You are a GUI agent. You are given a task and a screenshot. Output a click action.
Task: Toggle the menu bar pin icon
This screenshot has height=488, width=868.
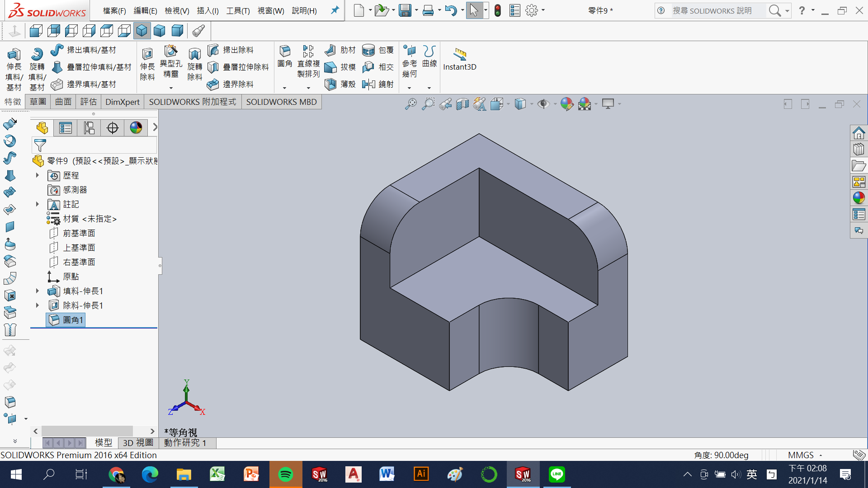tap(335, 10)
